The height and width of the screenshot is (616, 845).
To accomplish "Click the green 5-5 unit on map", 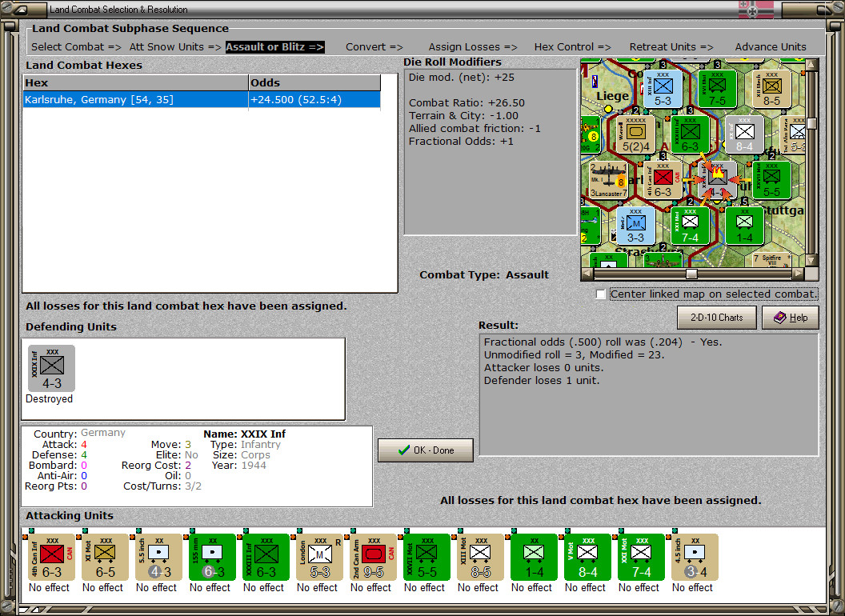I will pos(771,180).
